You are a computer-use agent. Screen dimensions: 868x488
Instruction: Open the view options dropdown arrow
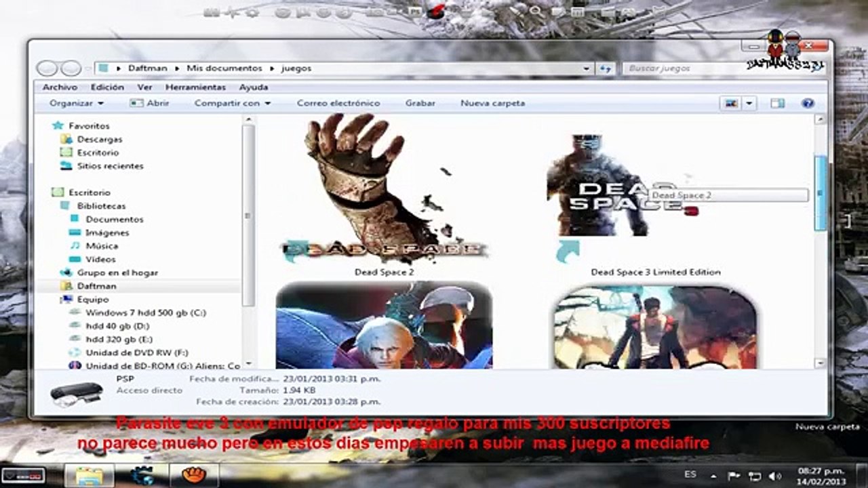[749, 104]
